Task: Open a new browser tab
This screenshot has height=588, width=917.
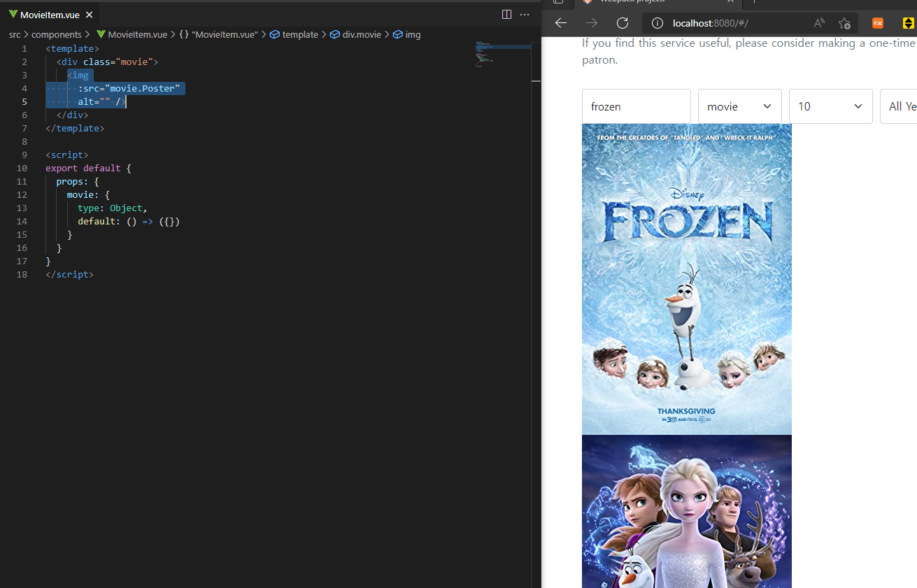Action: [x=755, y=2]
